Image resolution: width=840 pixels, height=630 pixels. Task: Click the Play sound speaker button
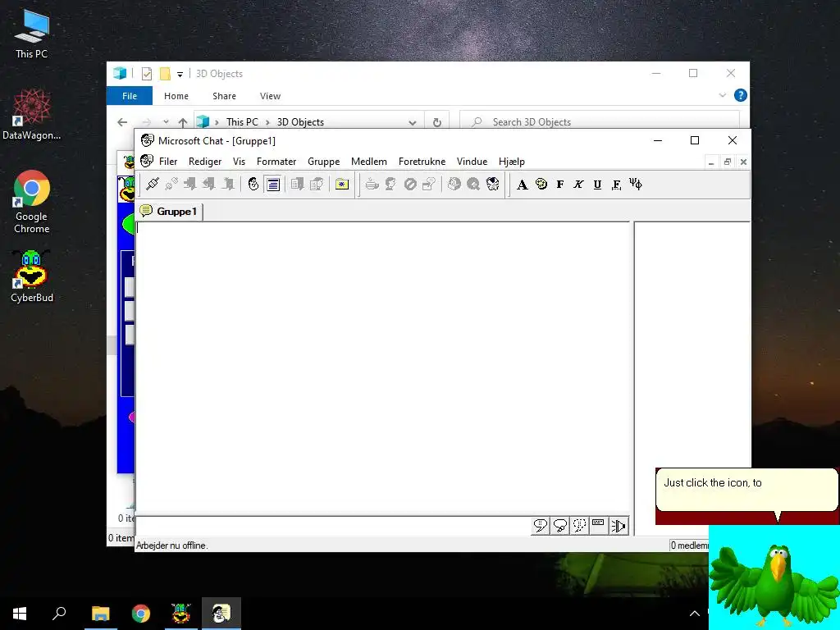pos(619,526)
